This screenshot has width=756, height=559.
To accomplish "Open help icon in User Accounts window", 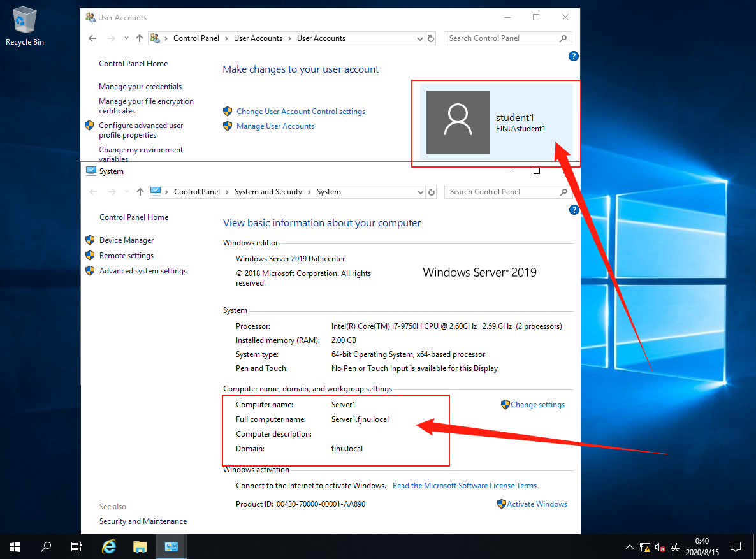I will (x=573, y=56).
